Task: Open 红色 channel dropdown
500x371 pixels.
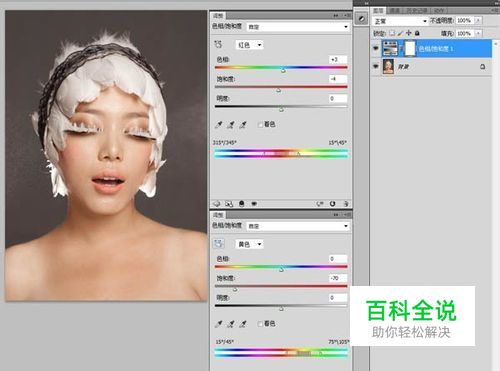Action: pos(249,45)
